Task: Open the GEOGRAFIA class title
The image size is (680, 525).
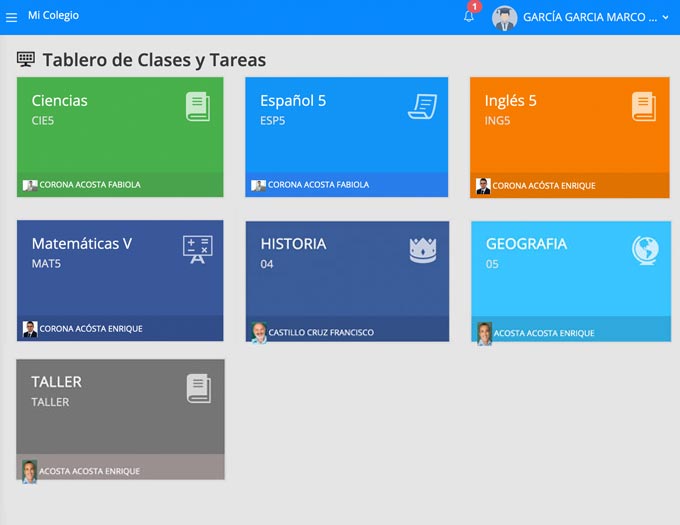Action: 526,244
